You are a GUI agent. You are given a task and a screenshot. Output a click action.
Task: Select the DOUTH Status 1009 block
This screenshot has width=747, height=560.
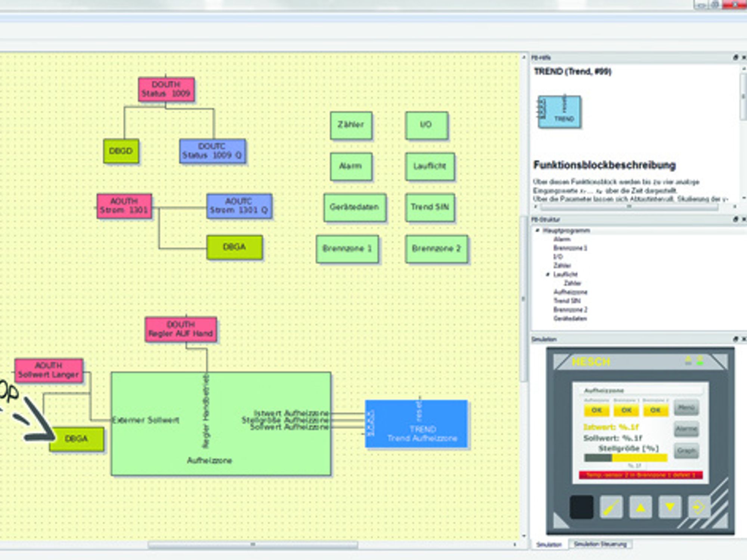(166, 89)
